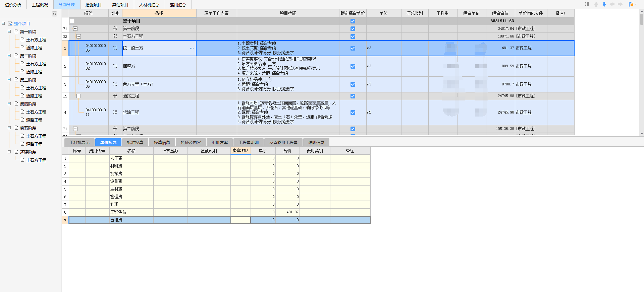Open the 组价方案 bottom tab
The width and height of the screenshot is (644, 292).
pyautogui.click(x=220, y=142)
